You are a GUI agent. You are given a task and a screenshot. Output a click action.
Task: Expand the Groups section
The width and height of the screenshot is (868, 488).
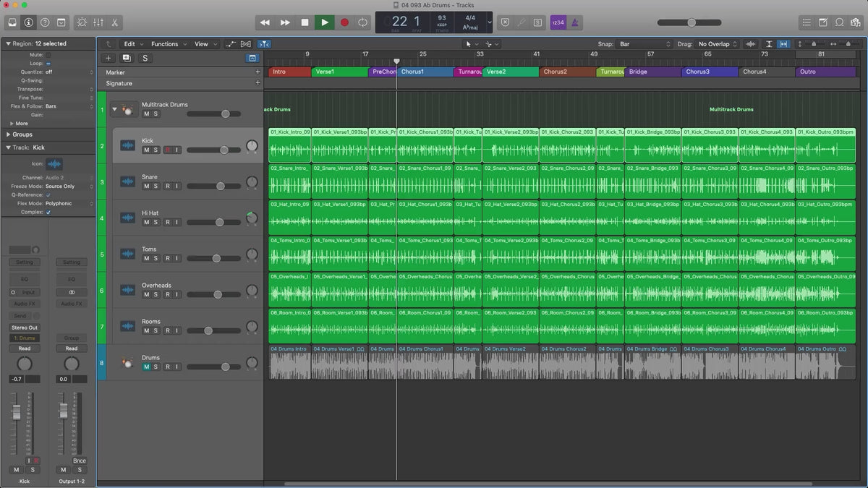coord(8,134)
